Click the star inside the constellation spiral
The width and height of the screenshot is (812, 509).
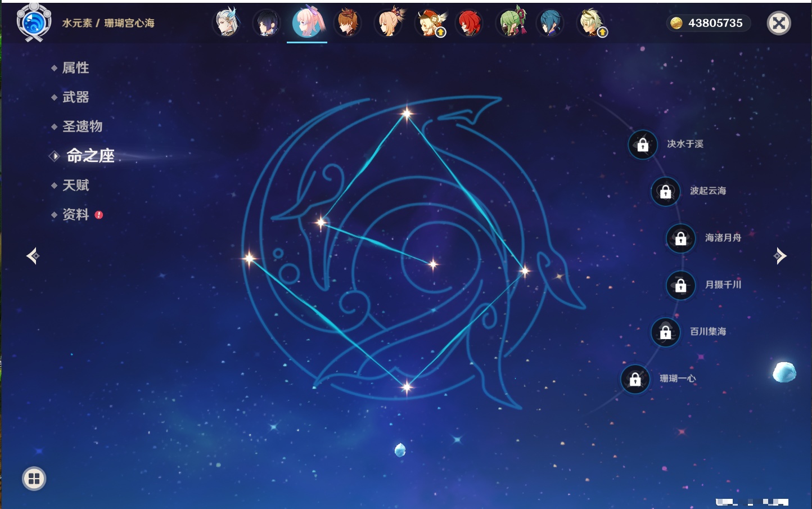point(433,264)
